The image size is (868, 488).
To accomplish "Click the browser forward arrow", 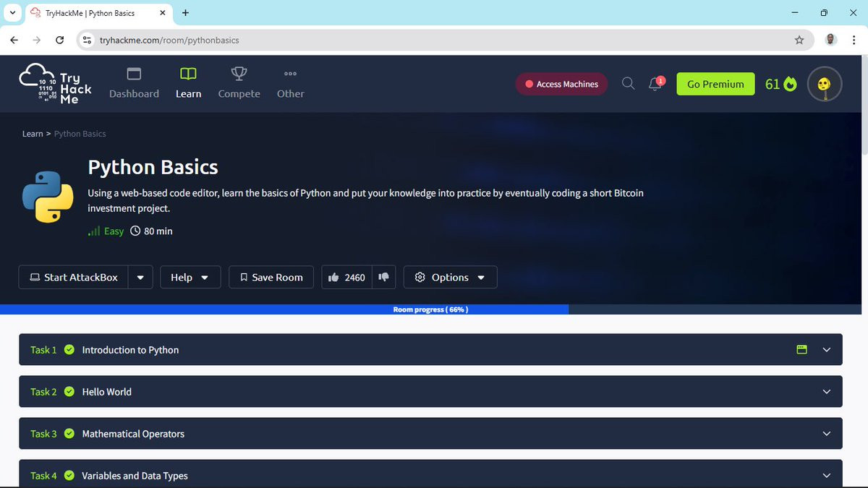I will point(37,40).
